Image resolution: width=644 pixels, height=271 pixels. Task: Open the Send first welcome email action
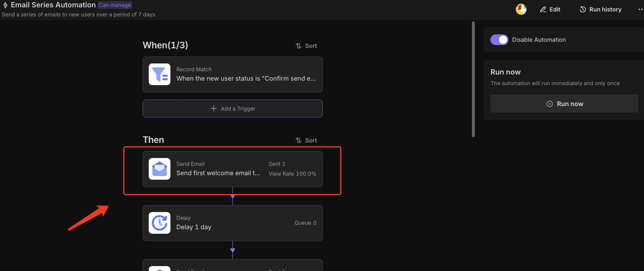pos(233,169)
